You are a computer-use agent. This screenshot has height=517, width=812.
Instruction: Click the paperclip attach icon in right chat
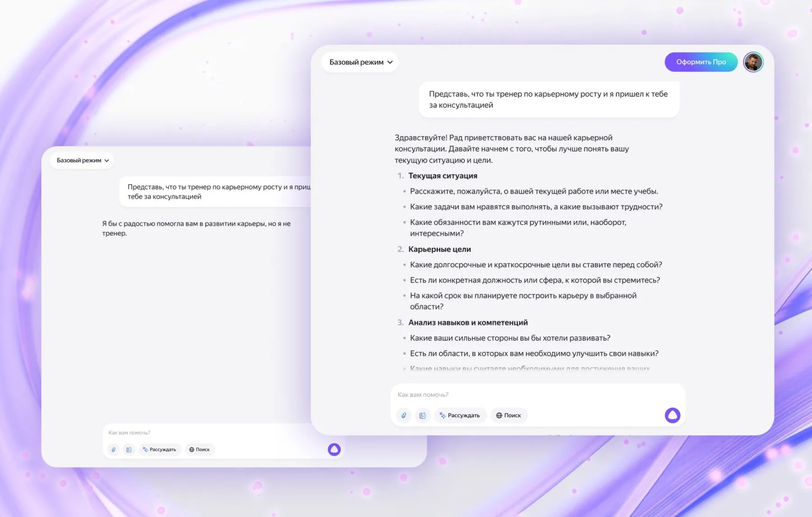(404, 415)
